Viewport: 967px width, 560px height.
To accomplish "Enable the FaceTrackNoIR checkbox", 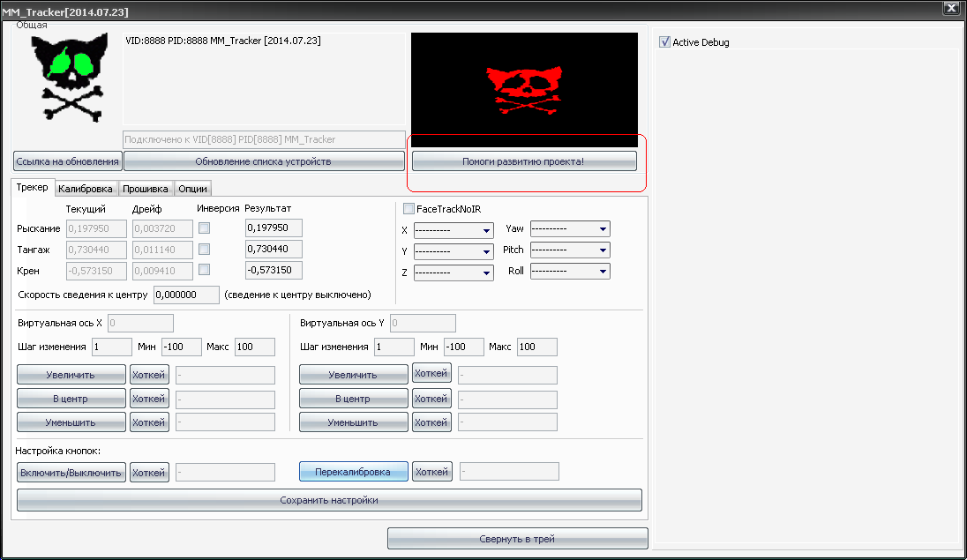I will tap(409, 208).
